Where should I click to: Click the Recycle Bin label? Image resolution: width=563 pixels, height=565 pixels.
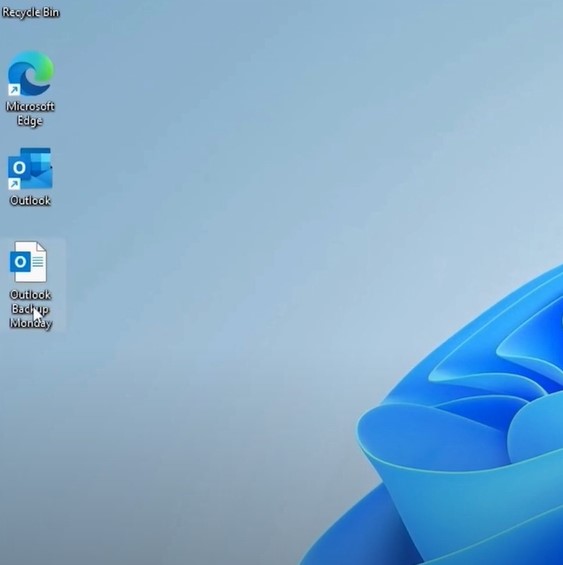pos(31,12)
